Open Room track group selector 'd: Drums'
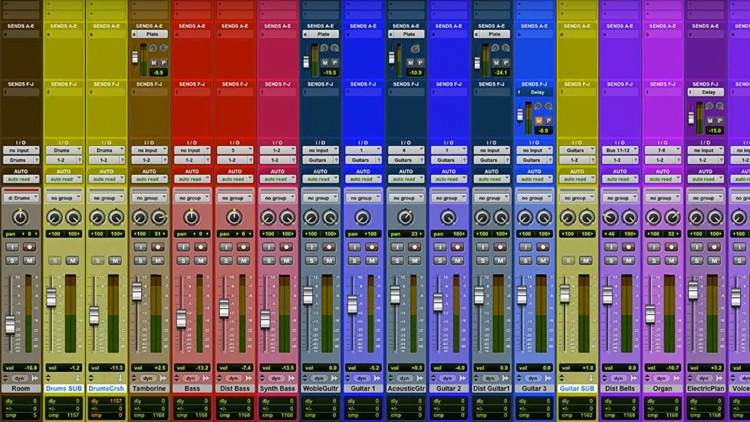The width and height of the screenshot is (750, 422). pos(21,198)
